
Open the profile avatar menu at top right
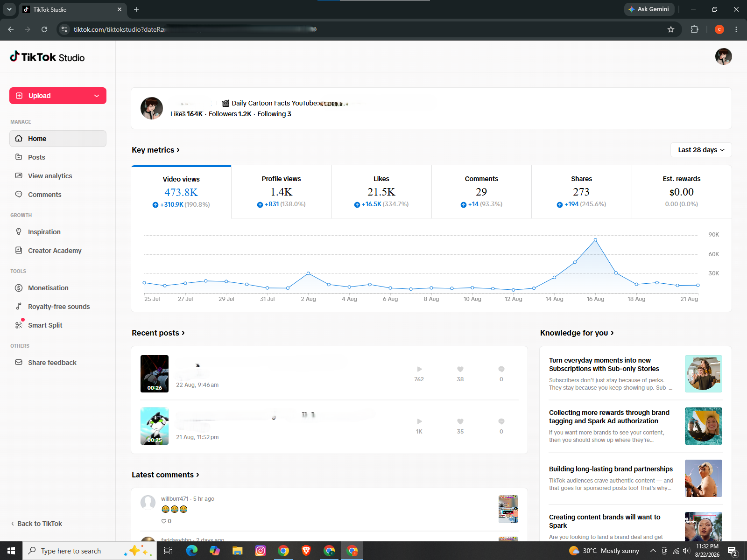[x=723, y=56]
